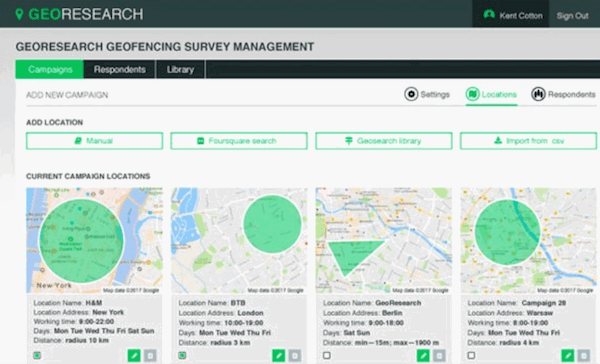
Task: Click the signpost icon on Geosearch library
Action: [x=349, y=141]
